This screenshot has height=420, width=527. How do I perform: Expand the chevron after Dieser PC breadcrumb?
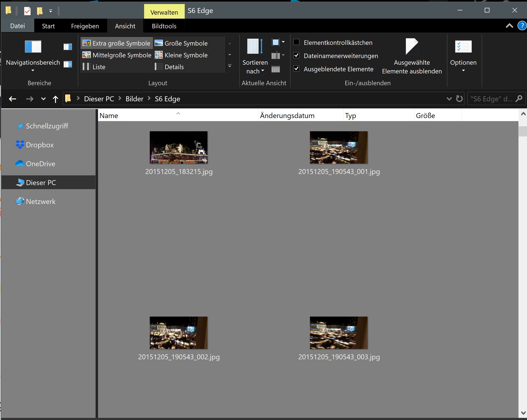point(120,98)
